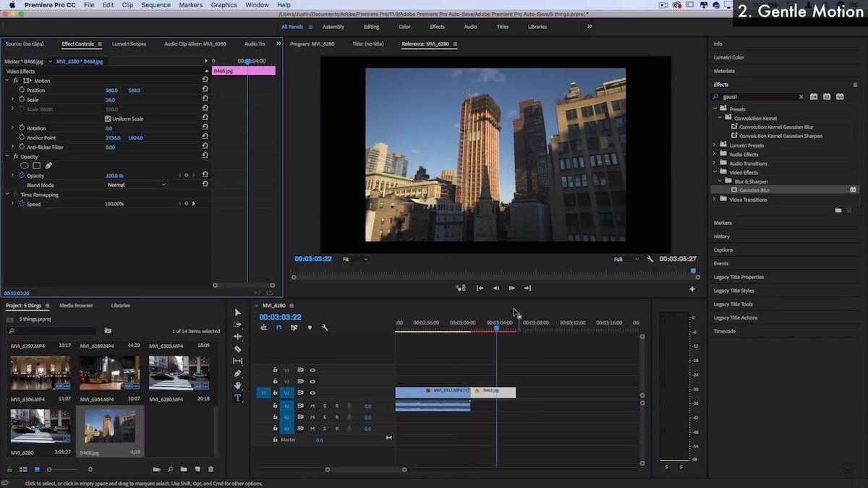The width and height of the screenshot is (868, 488).
Task: Select the Type tool
Action: [x=237, y=398]
